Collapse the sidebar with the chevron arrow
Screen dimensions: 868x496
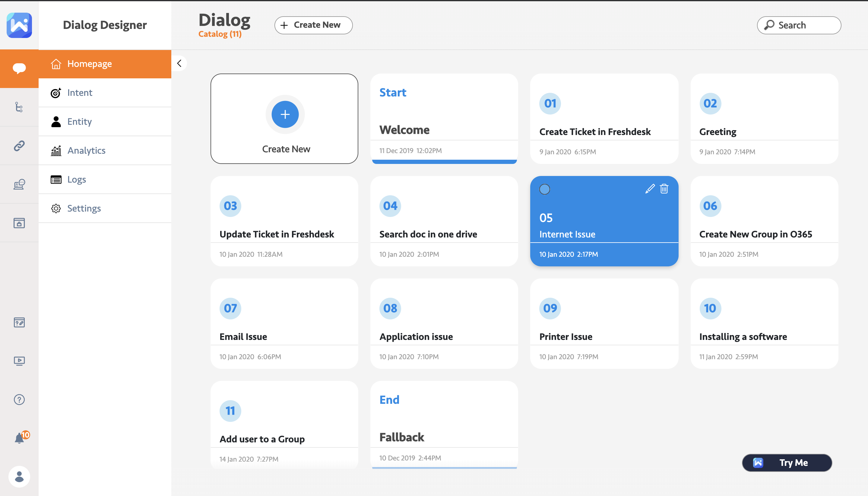point(179,63)
